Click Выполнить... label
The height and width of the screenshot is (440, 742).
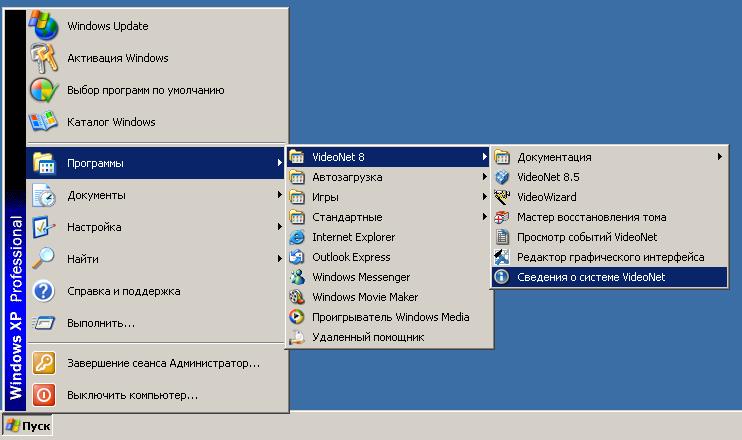point(101,323)
